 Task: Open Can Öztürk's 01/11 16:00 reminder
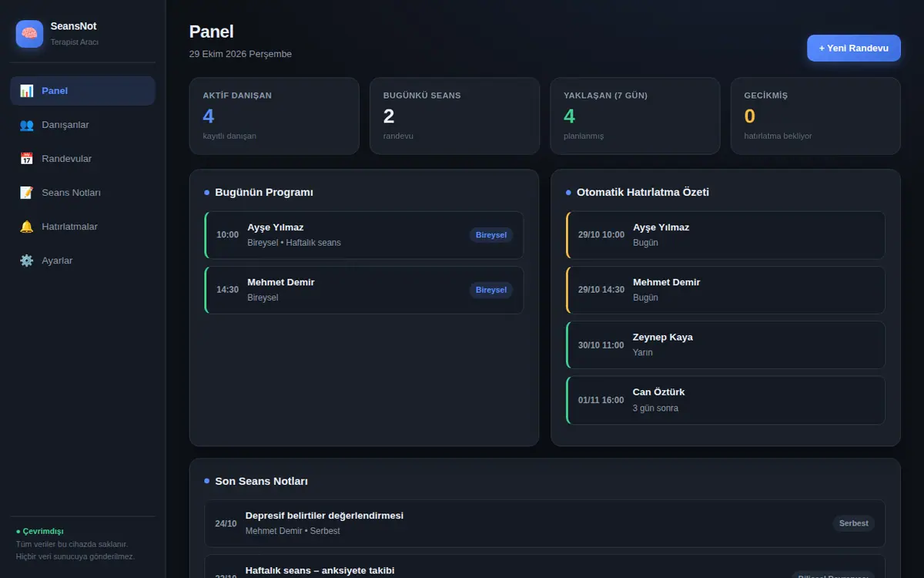click(x=725, y=400)
